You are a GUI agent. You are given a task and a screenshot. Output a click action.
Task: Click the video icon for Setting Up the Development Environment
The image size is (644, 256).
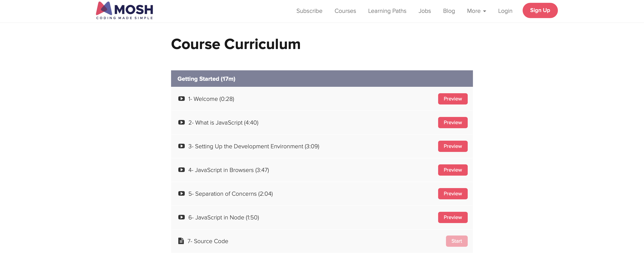[181, 146]
